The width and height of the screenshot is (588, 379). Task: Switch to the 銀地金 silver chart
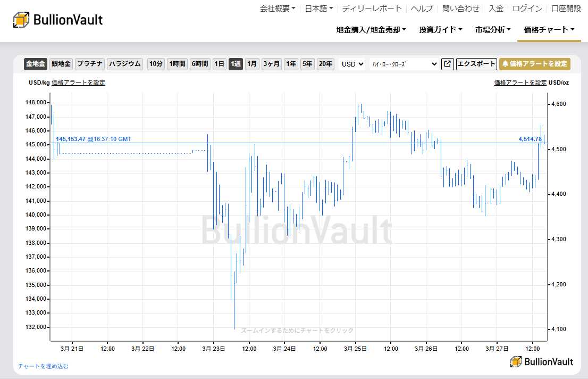(61, 63)
